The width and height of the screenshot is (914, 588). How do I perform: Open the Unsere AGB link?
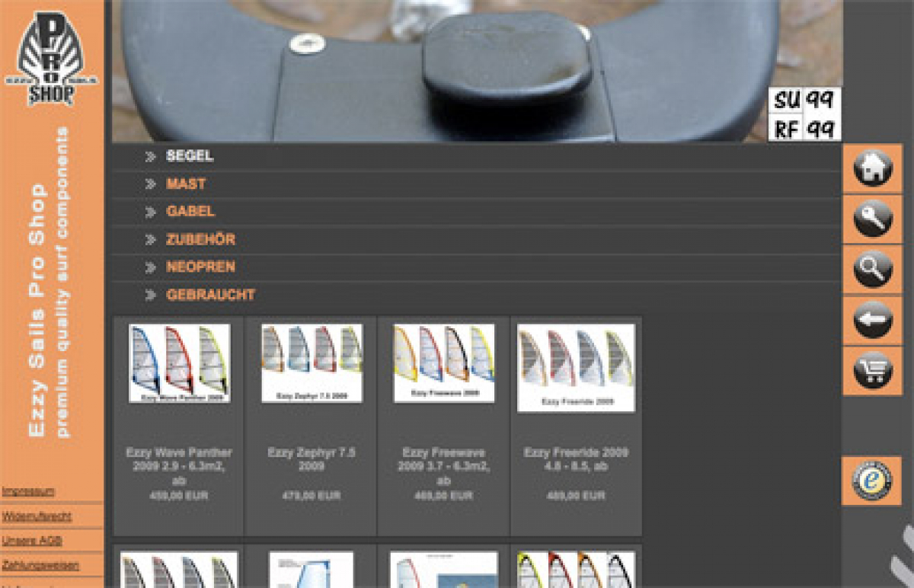coord(32,541)
